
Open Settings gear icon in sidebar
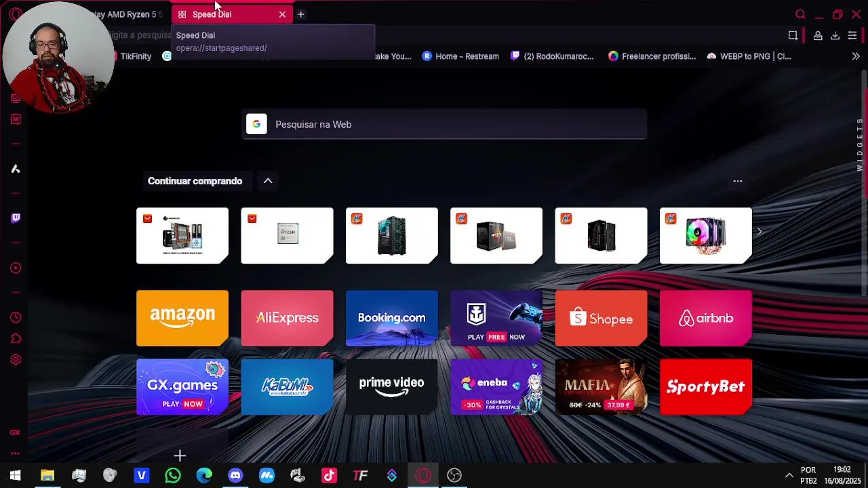click(x=16, y=360)
